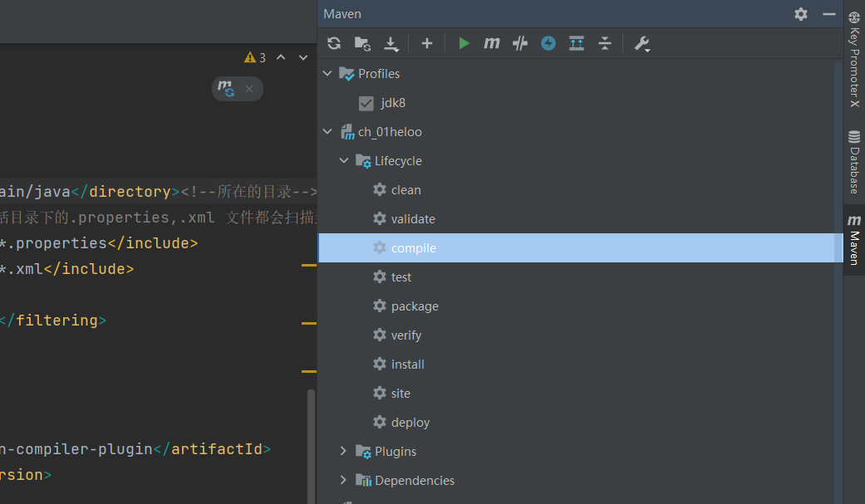Load Maven changes floating button
Viewport: 865px width, 504px height.
tap(225, 89)
